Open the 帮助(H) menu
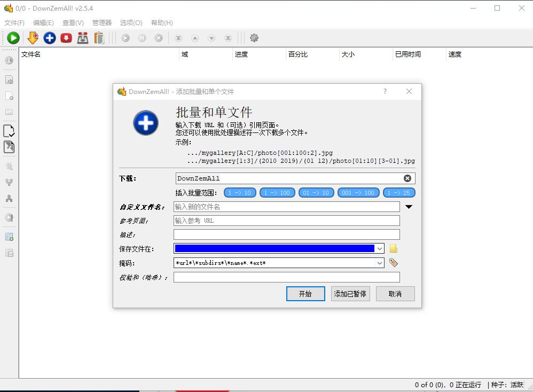 [x=162, y=23]
